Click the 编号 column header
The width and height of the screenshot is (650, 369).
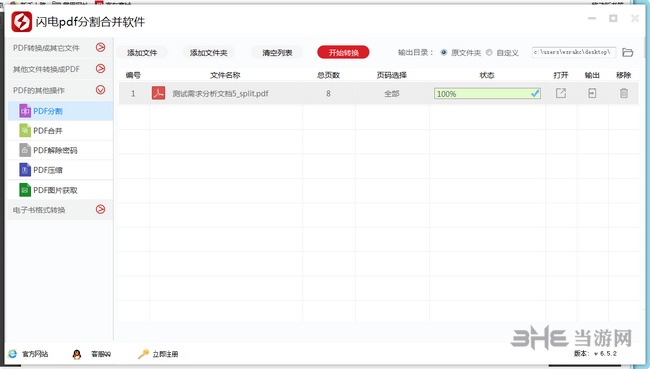click(133, 75)
